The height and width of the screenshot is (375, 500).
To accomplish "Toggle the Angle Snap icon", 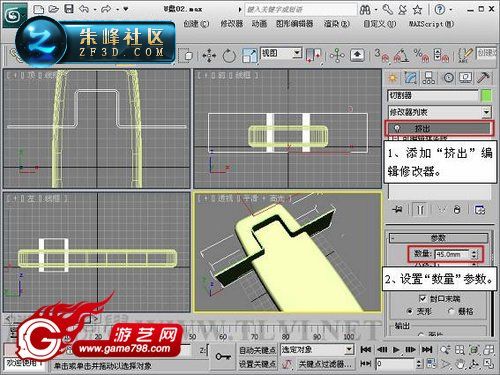I will click(402, 55).
